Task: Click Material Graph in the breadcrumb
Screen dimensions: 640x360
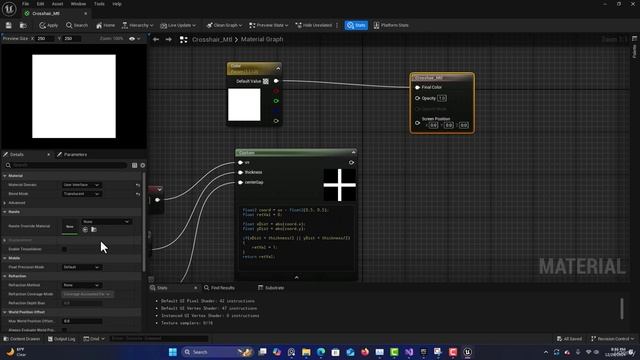Action: click(262, 40)
